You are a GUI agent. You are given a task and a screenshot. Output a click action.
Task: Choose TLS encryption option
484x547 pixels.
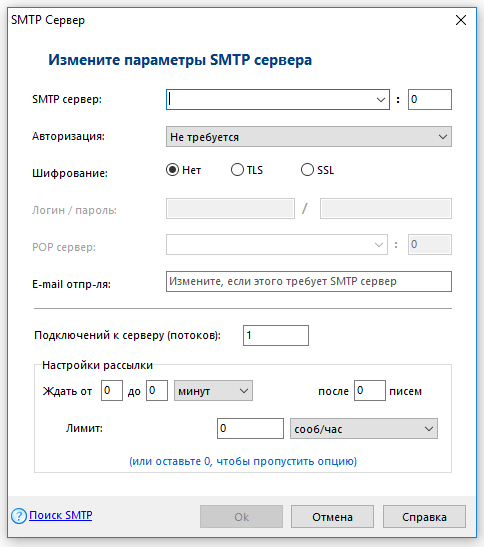coord(237,170)
